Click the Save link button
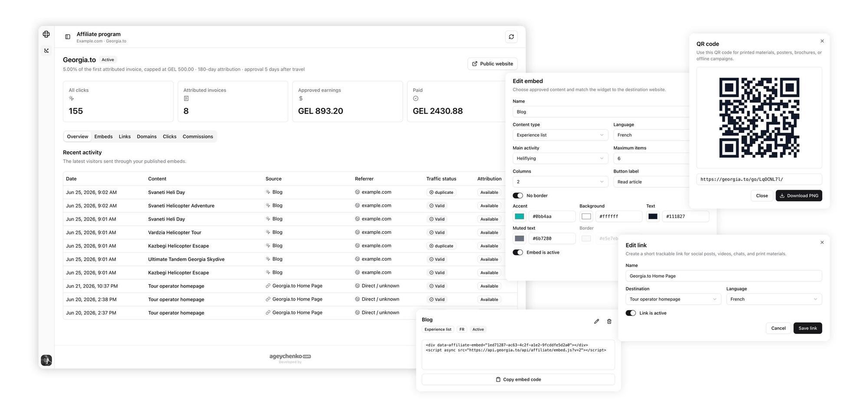 pos(808,328)
